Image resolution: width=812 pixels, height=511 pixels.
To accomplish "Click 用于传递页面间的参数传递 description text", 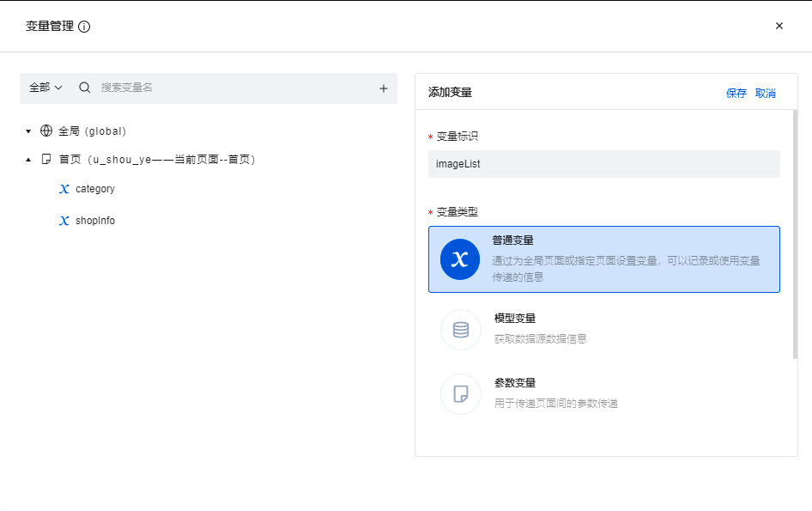I will tap(555, 403).
